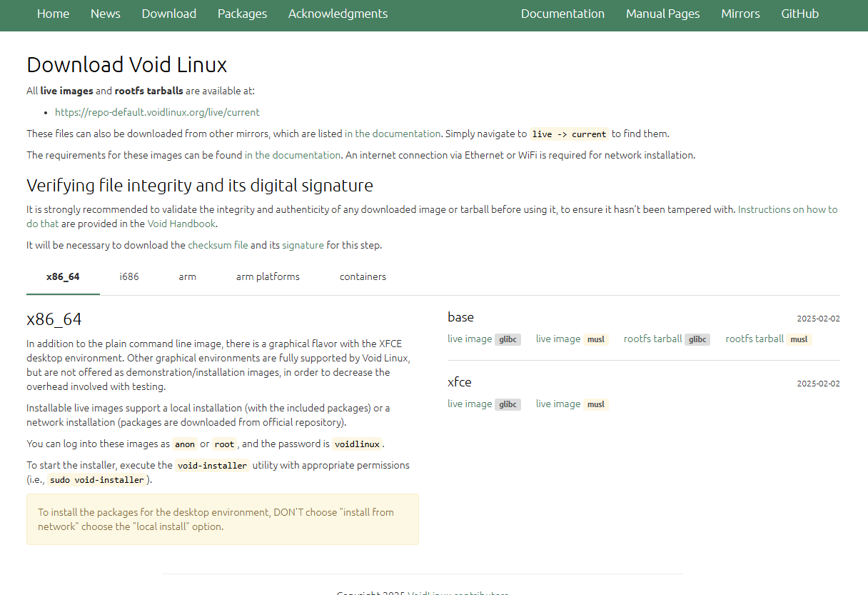
Task: Select the arm architecture tab
Action: (x=187, y=276)
